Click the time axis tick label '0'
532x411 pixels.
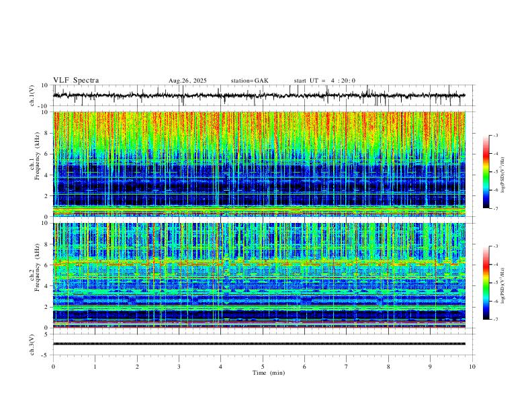pyautogui.click(x=53, y=367)
